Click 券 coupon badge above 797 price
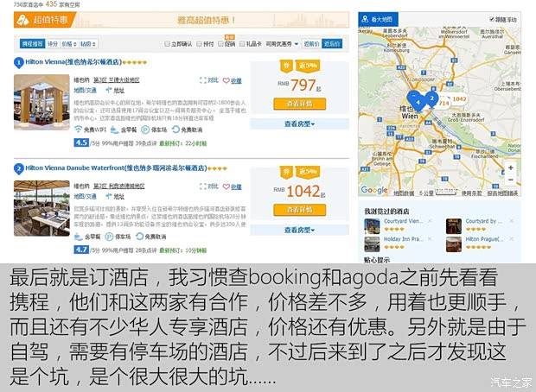 coord(286,66)
